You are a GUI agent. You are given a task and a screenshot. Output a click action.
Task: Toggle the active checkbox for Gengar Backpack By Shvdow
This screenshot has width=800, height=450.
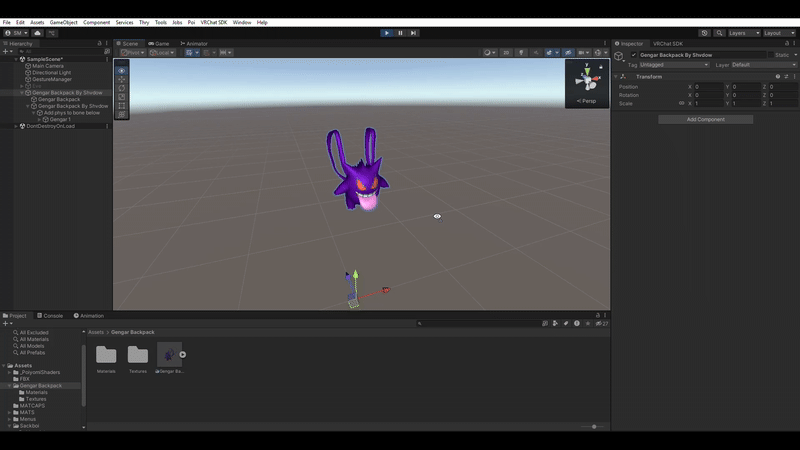634,55
